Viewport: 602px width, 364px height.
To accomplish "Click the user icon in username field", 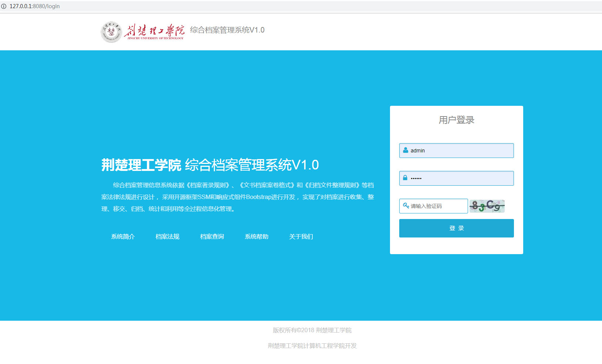I will click(x=406, y=150).
